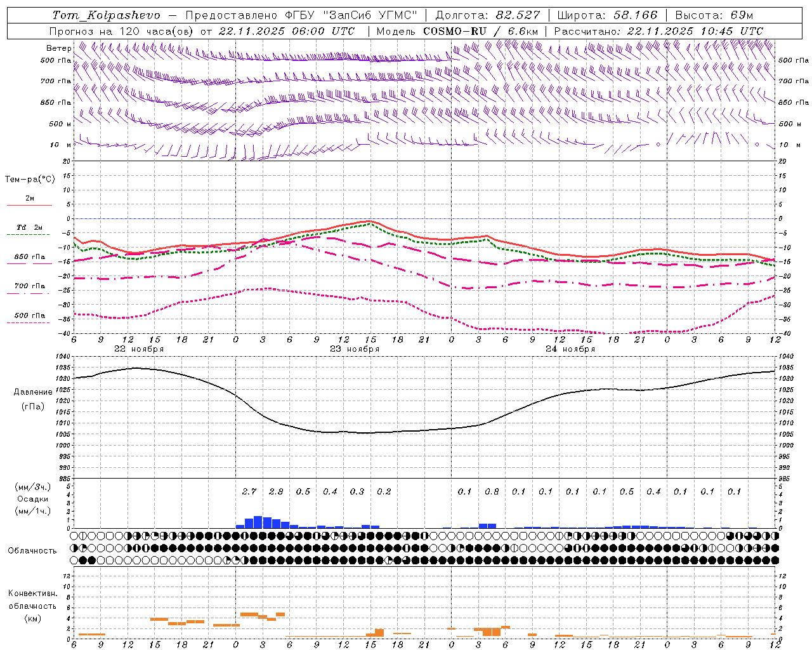
Task: Click the date label 24 ноября
Action: [x=570, y=349]
